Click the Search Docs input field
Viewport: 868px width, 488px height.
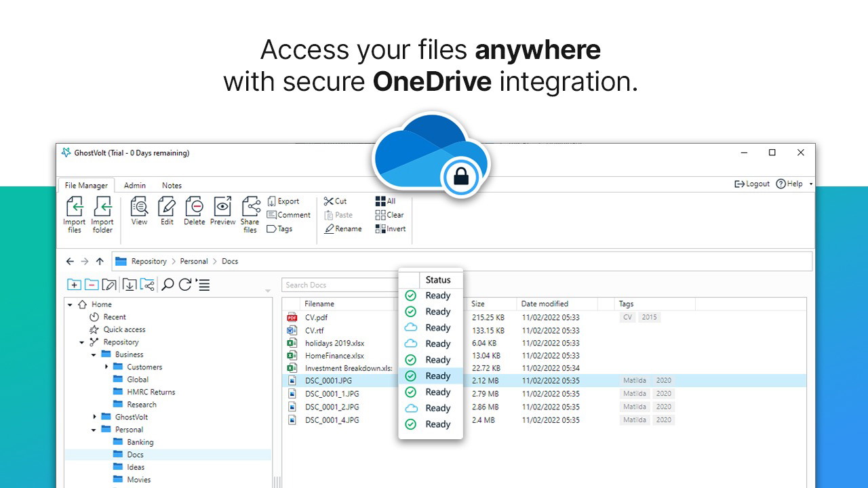(339, 285)
